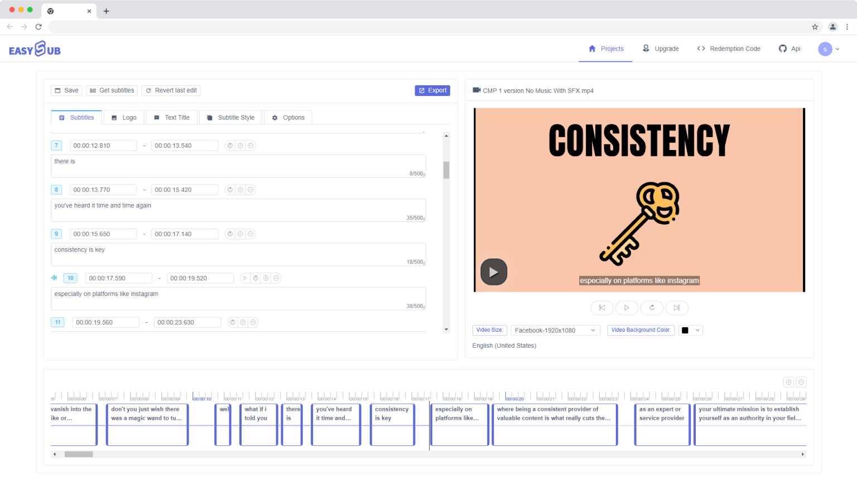Image resolution: width=857 pixels, height=504 pixels.
Task: Skip to the end of the video
Action: click(x=677, y=308)
